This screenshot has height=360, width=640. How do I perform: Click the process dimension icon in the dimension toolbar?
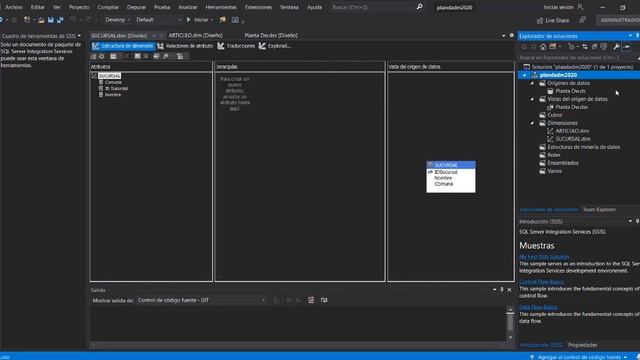[x=102, y=56]
